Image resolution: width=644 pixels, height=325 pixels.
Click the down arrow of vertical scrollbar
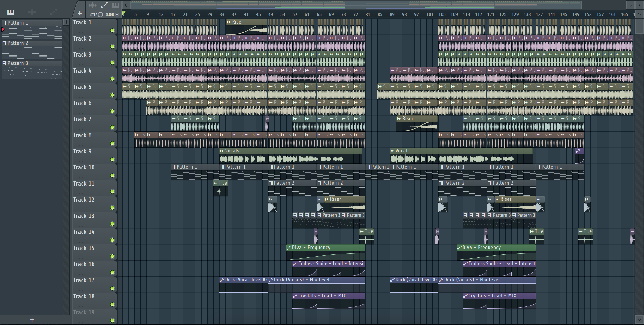pyautogui.click(x=639, y=319)
